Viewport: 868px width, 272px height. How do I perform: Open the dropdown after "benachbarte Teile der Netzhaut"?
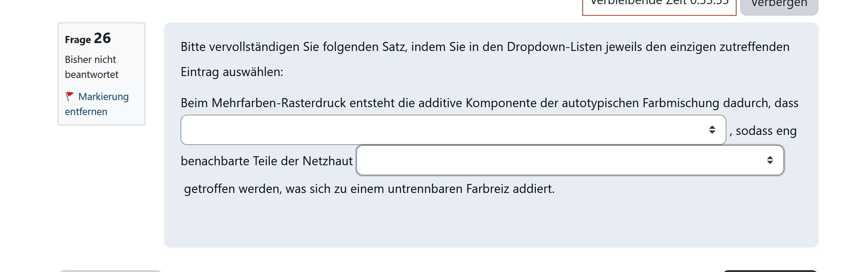point(570,160)
